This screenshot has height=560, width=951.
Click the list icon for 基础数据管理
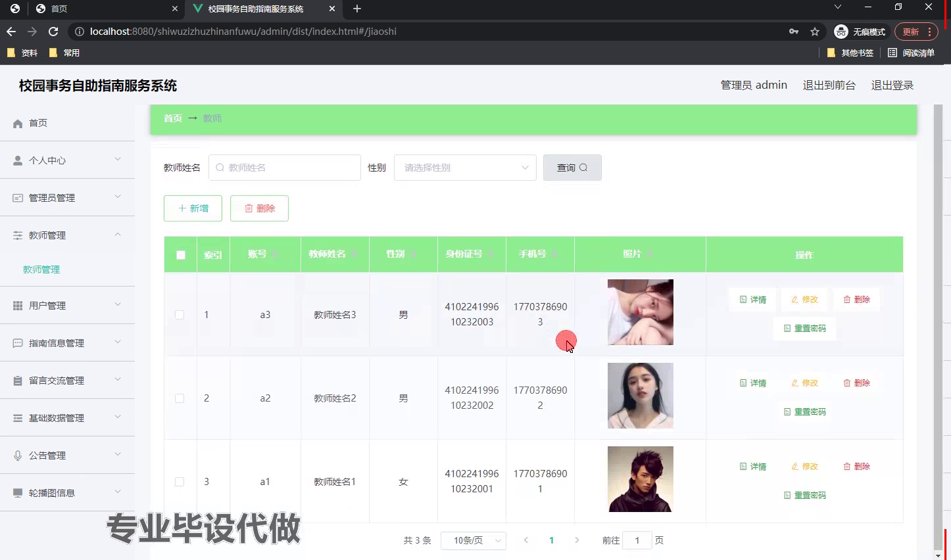click(18, 418)
